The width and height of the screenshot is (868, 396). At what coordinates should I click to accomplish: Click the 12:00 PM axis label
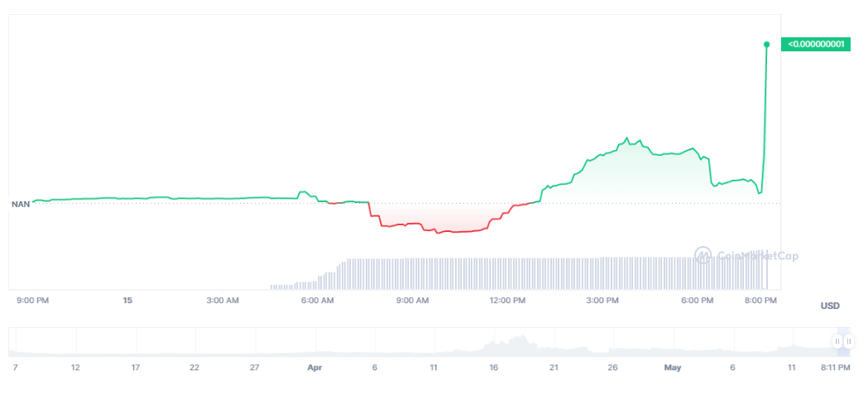[x=507, y=301]
